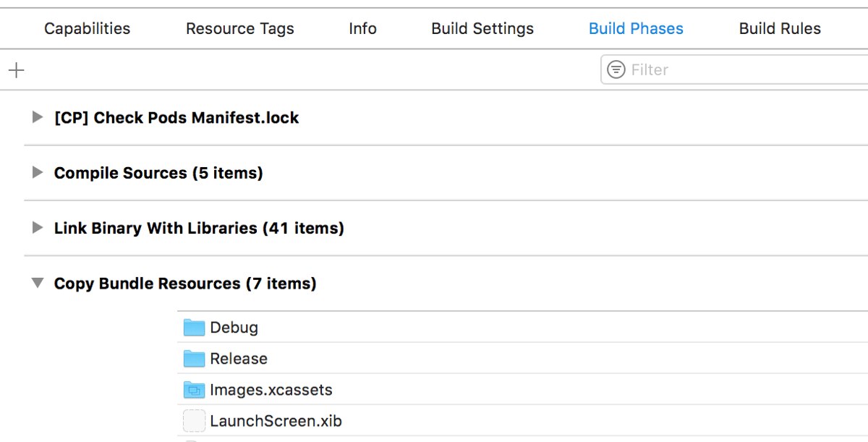Image resolution: width=868 pixels, height=442 pixels.
Task: Click Copy Bundle Resources header text
Action: [x=185, y=284]
